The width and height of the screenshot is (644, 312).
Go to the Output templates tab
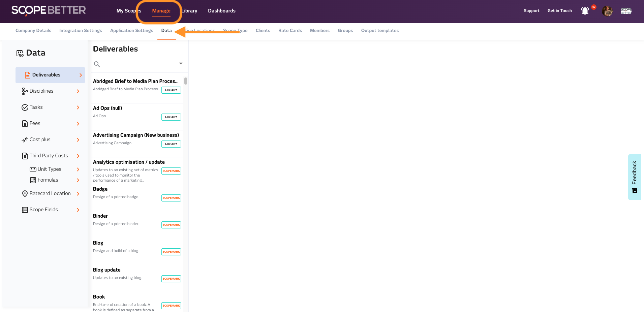coord(379,30)
